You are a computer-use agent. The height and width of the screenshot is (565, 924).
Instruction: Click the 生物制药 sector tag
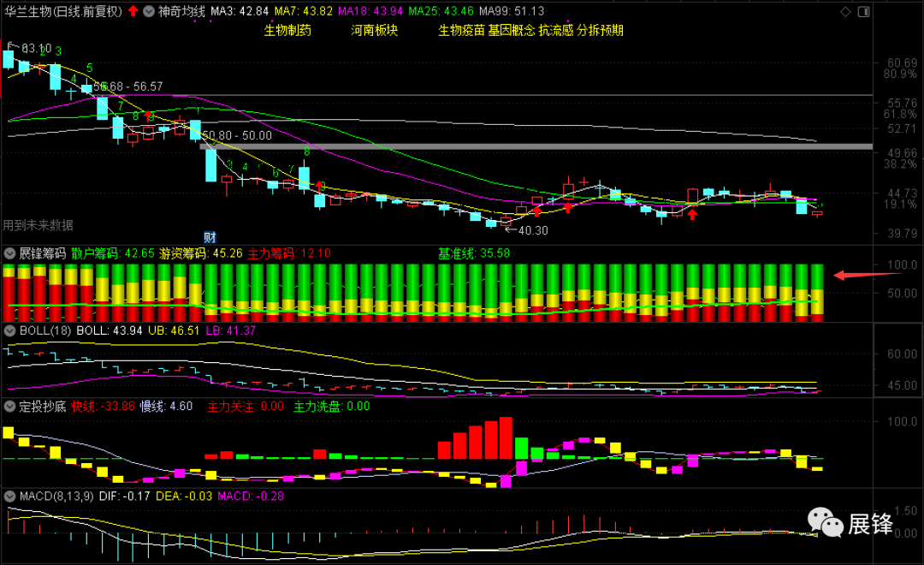(x=287, y=31)
